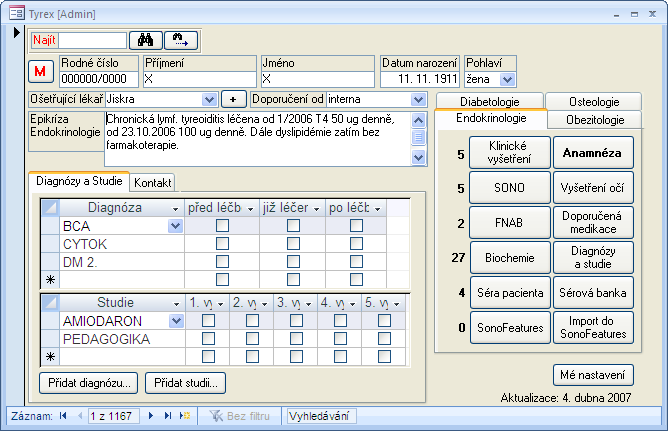The height and width of the screenshot is (431, 668).
Task: Select Diagnózy a Studie tab
Action: coord(79,181)
